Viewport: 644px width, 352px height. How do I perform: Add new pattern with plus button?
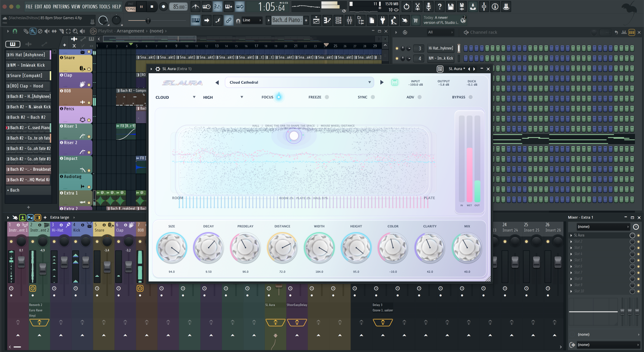coord(306,20)
